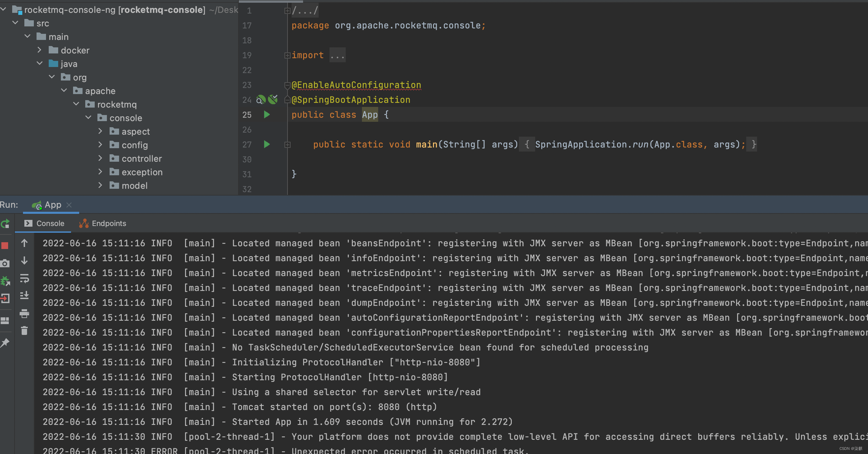
Task: Switch to the Endpoints tab
Action: pos(102,223)
